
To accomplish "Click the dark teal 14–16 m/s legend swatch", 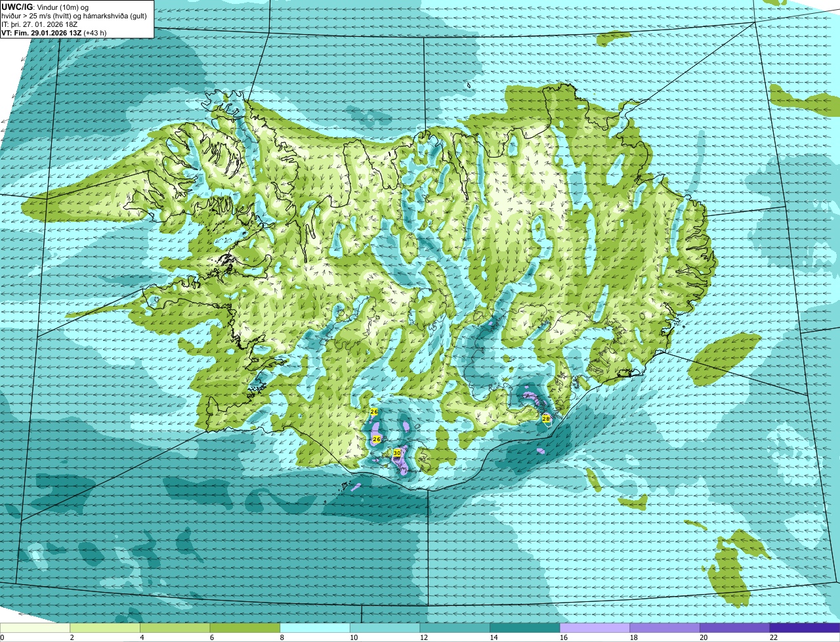I will tap(525, 628).
